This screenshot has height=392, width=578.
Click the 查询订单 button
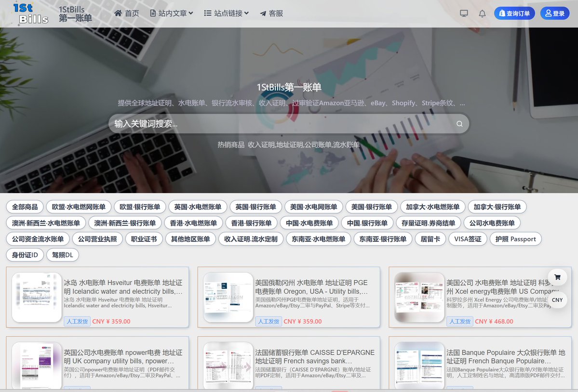pos(514,13)
